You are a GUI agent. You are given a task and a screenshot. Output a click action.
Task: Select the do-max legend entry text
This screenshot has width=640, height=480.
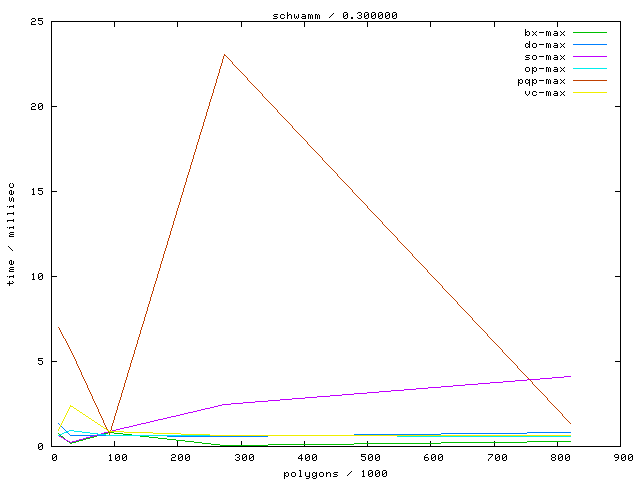pos(544,45)
